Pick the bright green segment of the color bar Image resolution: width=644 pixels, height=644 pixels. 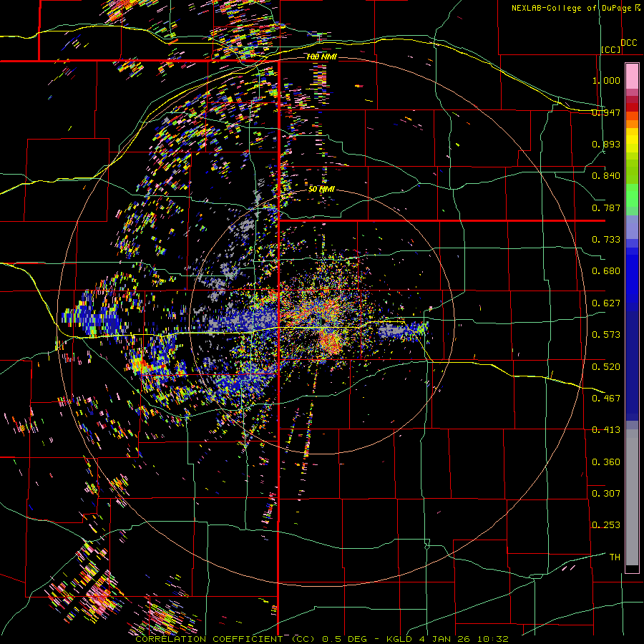pyautogui.click(x=632, y=195)
